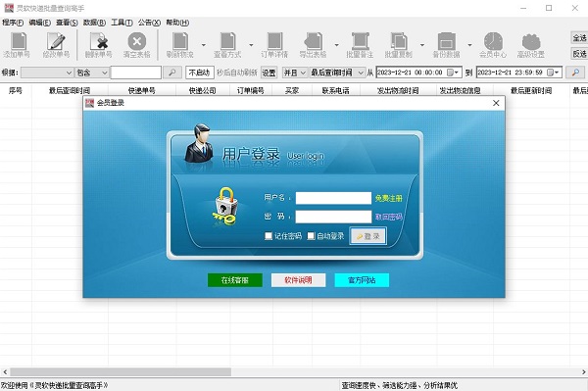
Task: Expand the arrow next to 备份数据
Action: click(469, 45)
